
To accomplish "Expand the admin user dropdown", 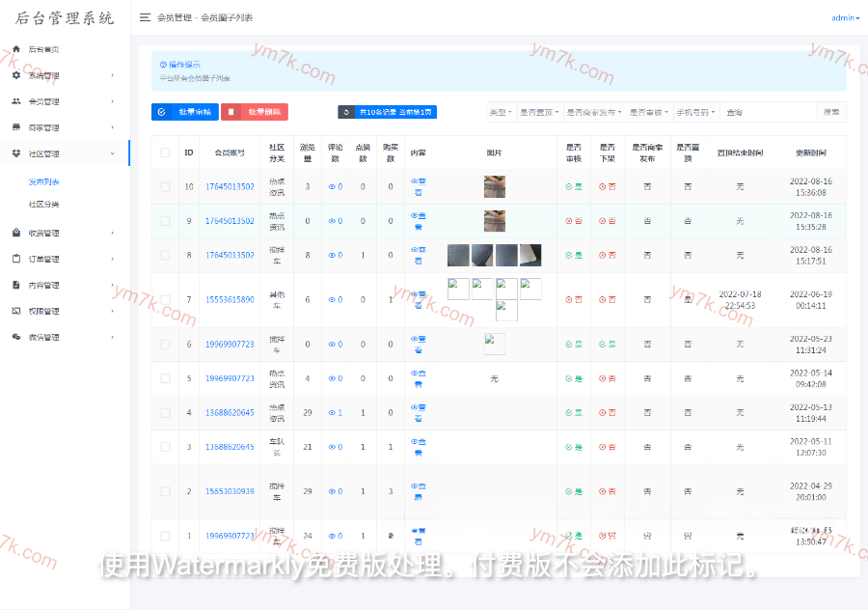I will (845, 17).
